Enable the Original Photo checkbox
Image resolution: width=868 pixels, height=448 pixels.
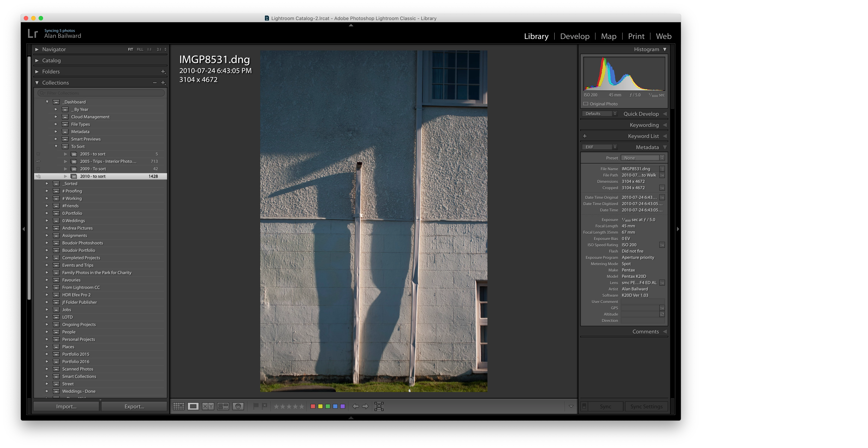[586, 104]
